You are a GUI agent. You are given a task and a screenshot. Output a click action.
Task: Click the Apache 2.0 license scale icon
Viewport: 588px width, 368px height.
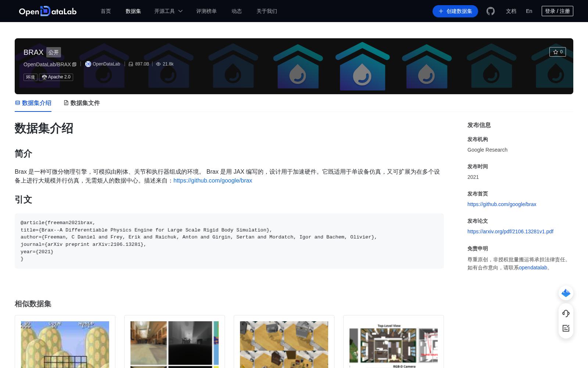[44, 77]
